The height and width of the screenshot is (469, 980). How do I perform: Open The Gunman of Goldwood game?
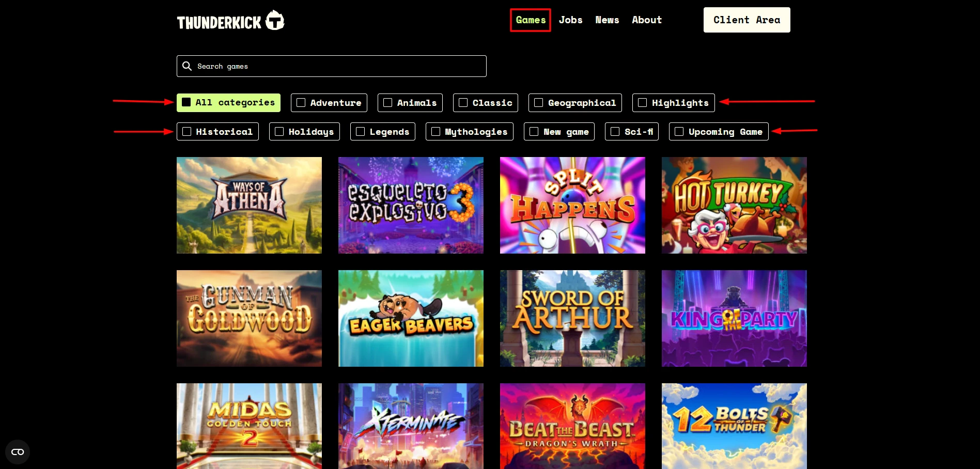[249, 318]
